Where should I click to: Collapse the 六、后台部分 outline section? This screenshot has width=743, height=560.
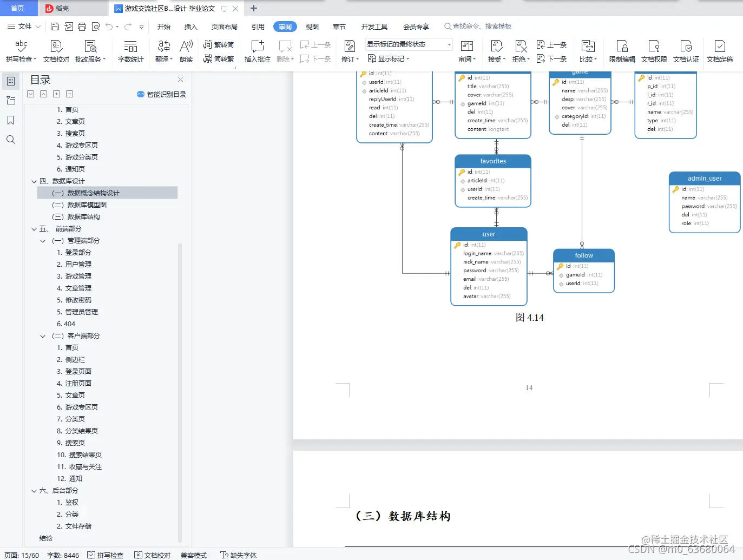34,491
